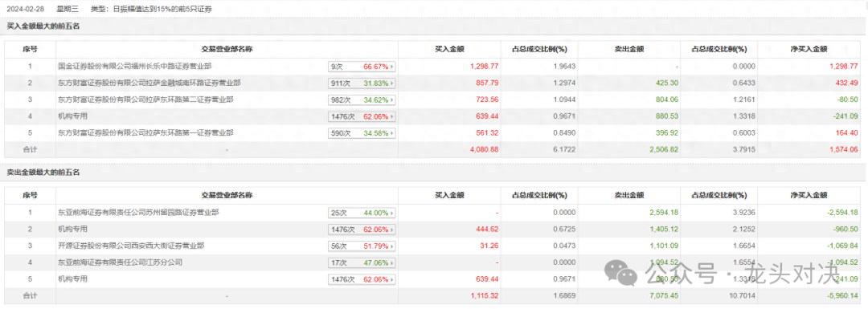Screen dimensions: 868x309
Task: Click 机构专用 in the buy table
Action: pyautogui.click(x=73, y=116)
